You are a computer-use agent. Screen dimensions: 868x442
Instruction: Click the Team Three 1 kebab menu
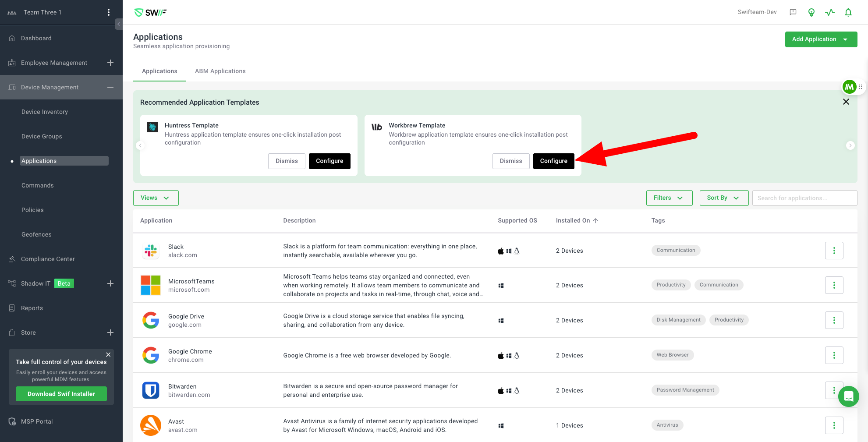click(x=109, y=12)
